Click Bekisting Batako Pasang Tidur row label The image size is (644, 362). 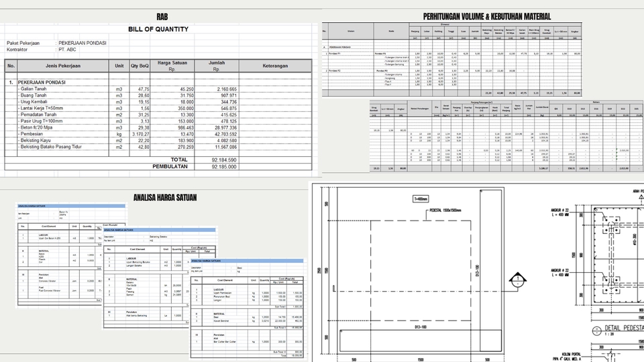pos(50,147)
